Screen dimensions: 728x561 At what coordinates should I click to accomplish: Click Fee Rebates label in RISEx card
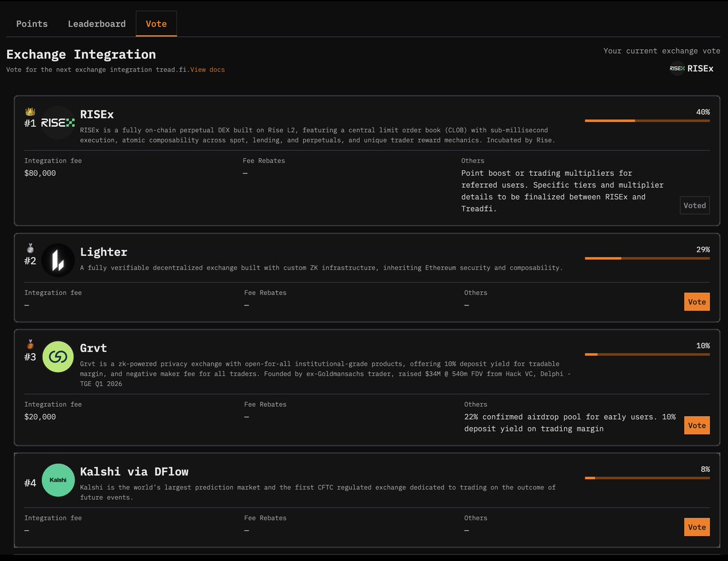pyautogui.click(x=263, y=161)
